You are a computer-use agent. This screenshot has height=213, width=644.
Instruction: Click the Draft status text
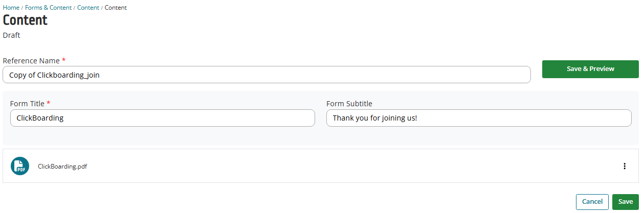click(12, 36)
